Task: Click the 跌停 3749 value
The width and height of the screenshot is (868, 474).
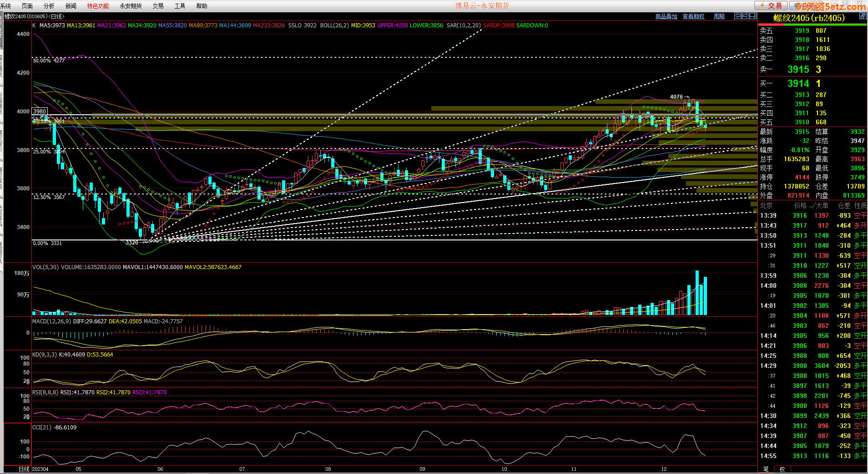Action: (x=858, y=178)
